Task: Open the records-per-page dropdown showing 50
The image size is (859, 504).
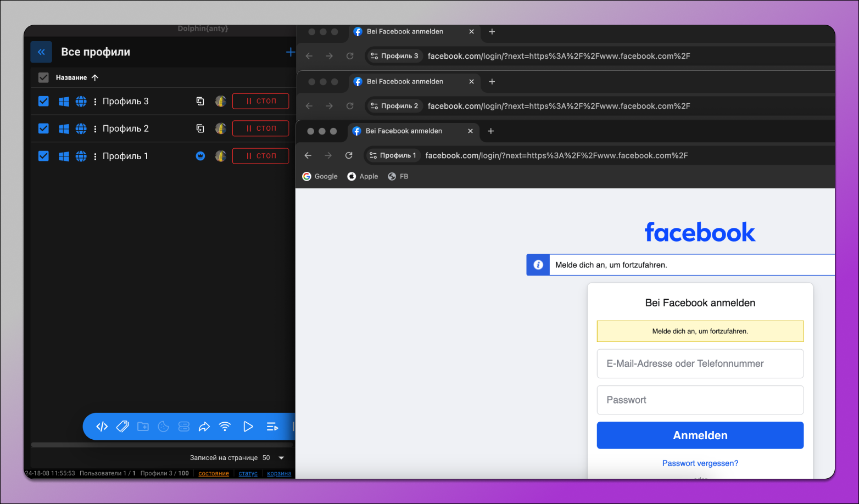Action: (x=274, y=458)
